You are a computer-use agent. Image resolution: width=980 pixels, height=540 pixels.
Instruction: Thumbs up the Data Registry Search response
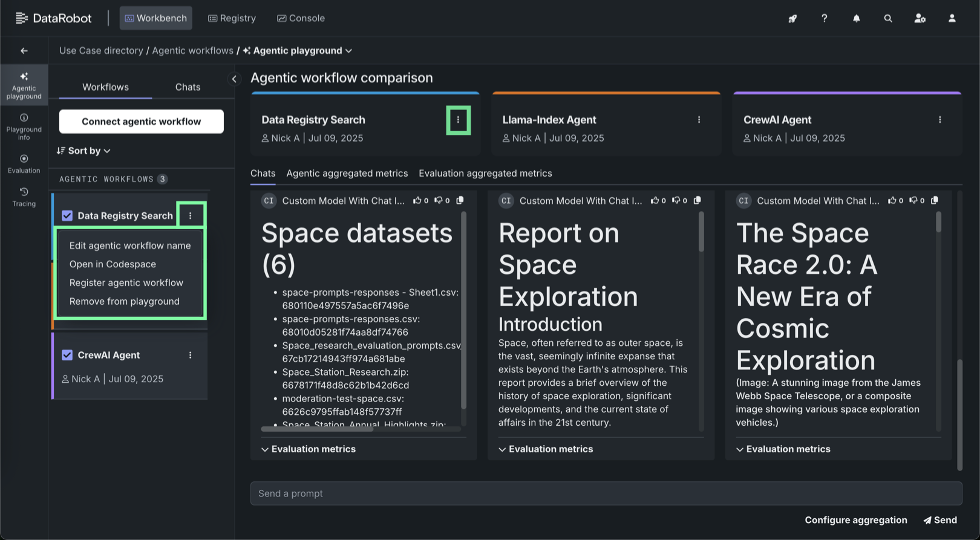[417, 200]
